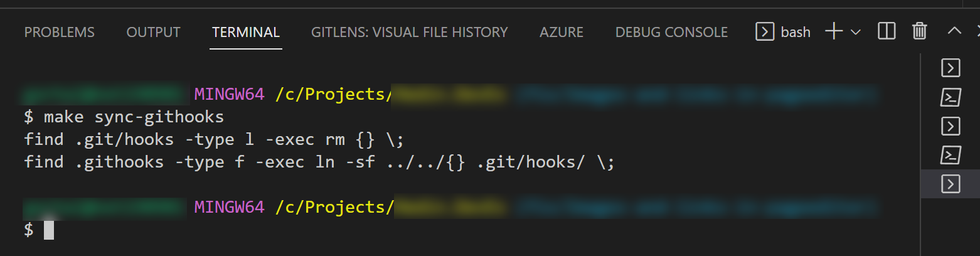Open GITLENS: VISUAL FILE HISTORY tab
Image resolution: width=980 pixels, height=256 pixels.
coord(409,32)
